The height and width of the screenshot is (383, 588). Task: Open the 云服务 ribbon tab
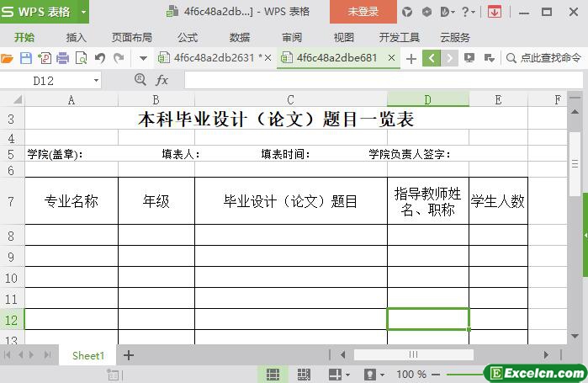(454, 38)
